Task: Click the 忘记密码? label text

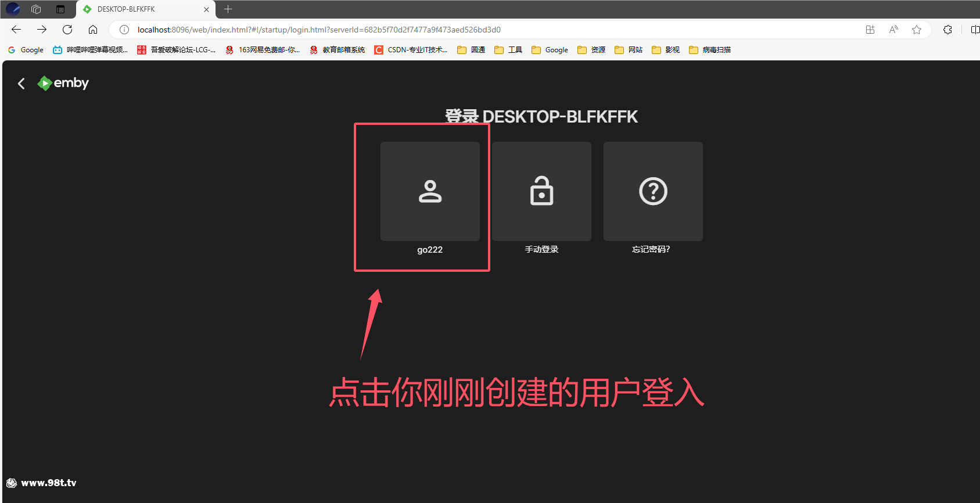Action: coord(651,249)
